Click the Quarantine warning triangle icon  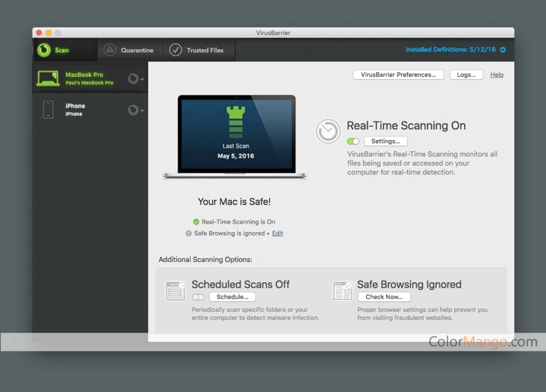tap(109, 50)
